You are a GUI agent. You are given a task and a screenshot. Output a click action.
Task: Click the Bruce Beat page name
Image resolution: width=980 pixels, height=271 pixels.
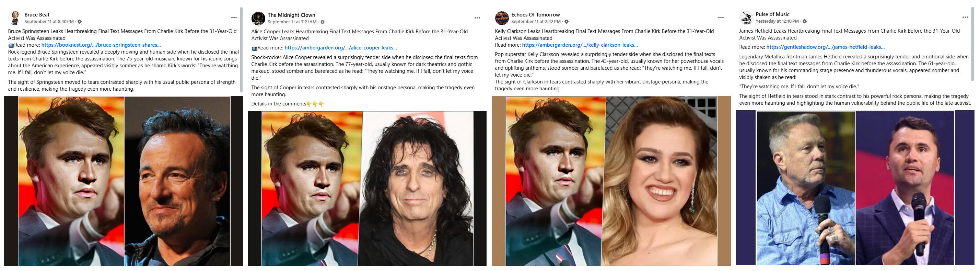37,15
